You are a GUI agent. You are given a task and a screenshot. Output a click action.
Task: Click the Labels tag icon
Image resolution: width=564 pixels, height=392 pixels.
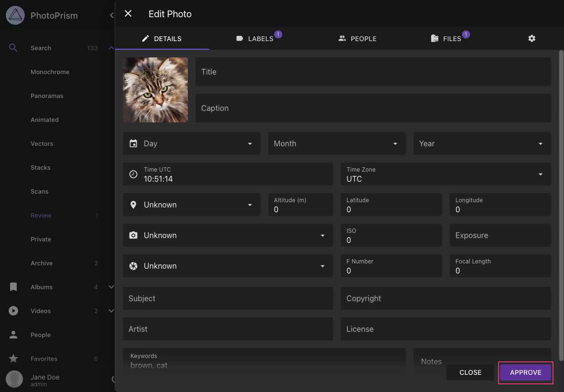pyautogui.click(x=239, y=38)
